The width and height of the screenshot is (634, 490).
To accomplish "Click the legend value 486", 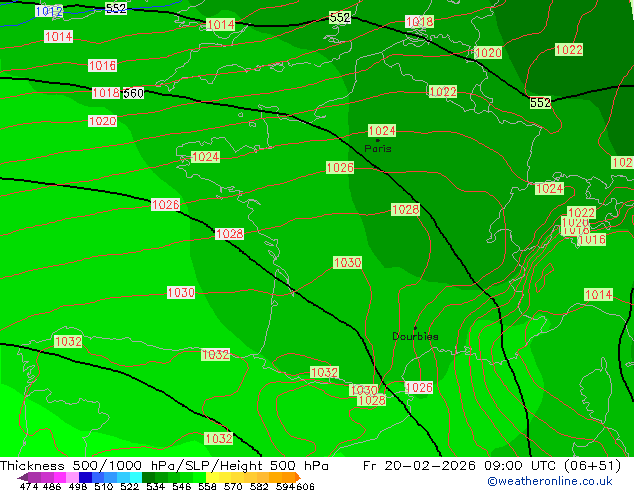I will 52,486.
